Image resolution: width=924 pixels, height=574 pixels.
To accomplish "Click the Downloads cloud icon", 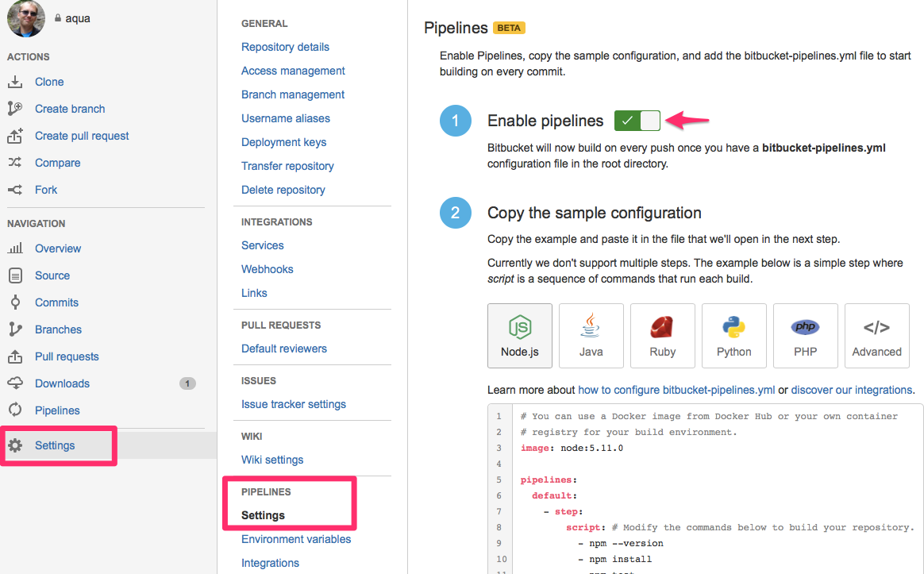I will pos(15,383).
